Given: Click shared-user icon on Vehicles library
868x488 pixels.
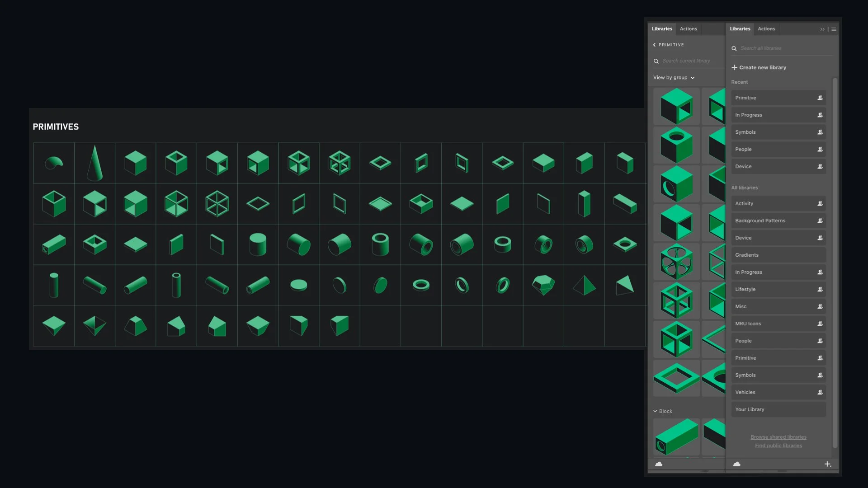Looking at the screenshot, I should tap(820, 392).
